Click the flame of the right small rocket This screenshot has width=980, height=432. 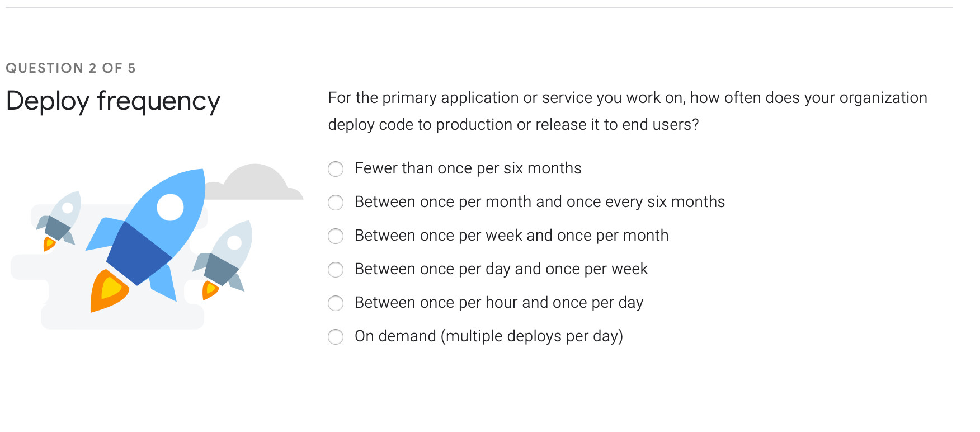click(210, 290)
